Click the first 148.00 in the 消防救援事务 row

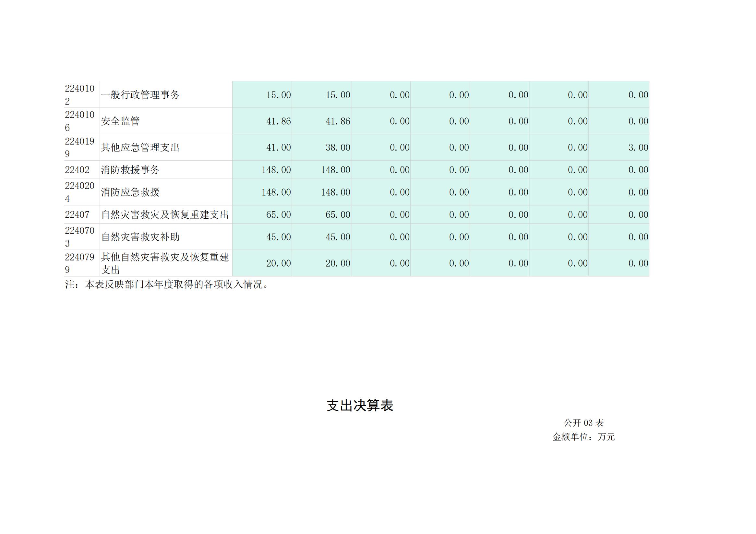(x=276, y=170)
